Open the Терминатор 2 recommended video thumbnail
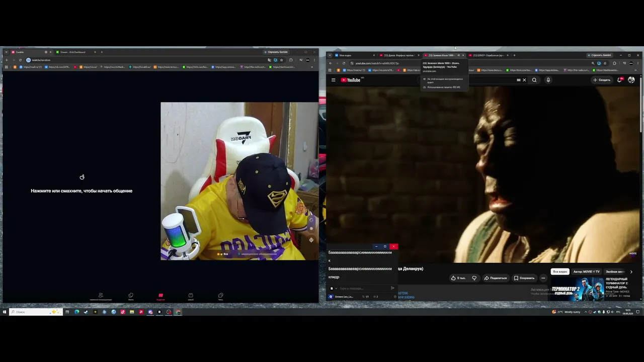The height and width of the screenshot is (362, 644). 578,289
